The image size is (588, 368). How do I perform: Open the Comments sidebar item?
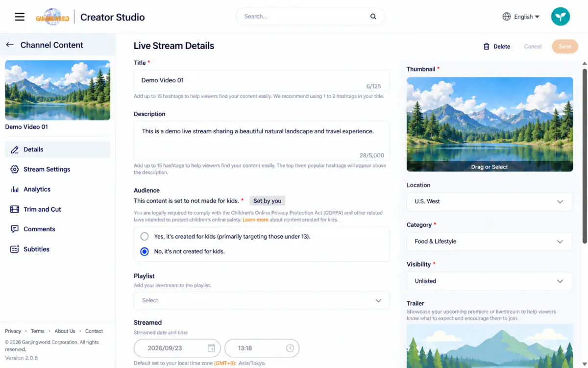57,229
